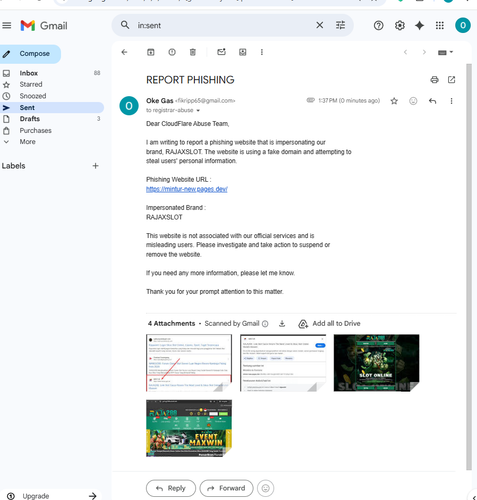This screenshot has height=500, width=477.
Task: Star the REPORT PHISHING message
Action: click(394, 101)
